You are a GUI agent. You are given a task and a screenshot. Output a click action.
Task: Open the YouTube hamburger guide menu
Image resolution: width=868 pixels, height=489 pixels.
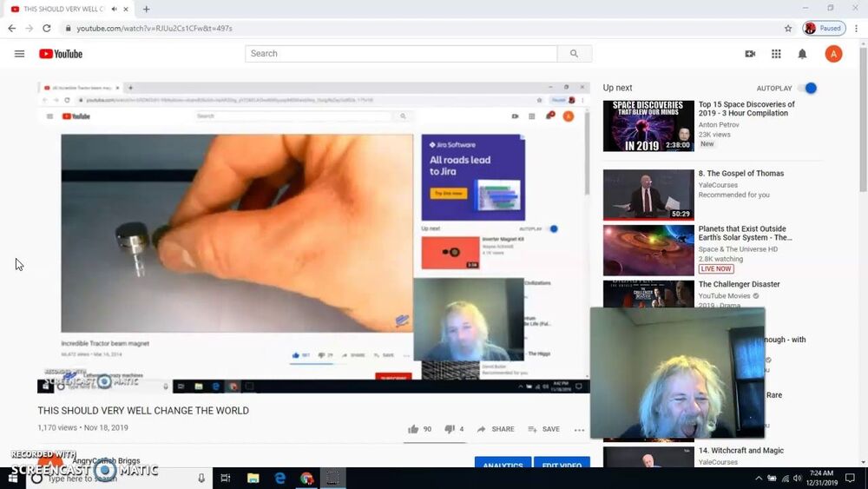click(x=19, y=54)
